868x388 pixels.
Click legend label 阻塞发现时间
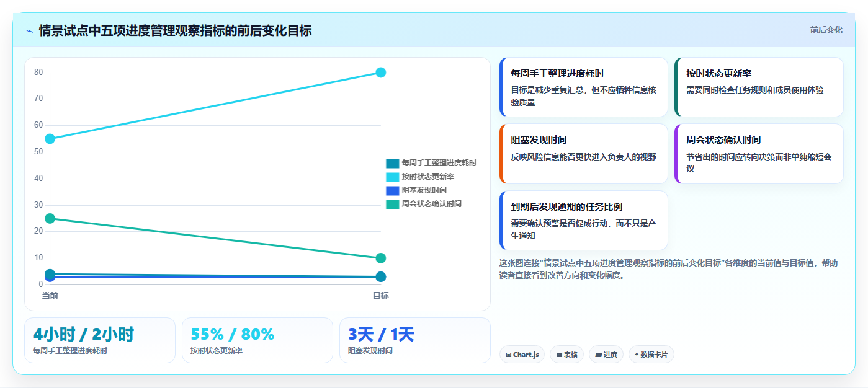click(x=424, y=190)
